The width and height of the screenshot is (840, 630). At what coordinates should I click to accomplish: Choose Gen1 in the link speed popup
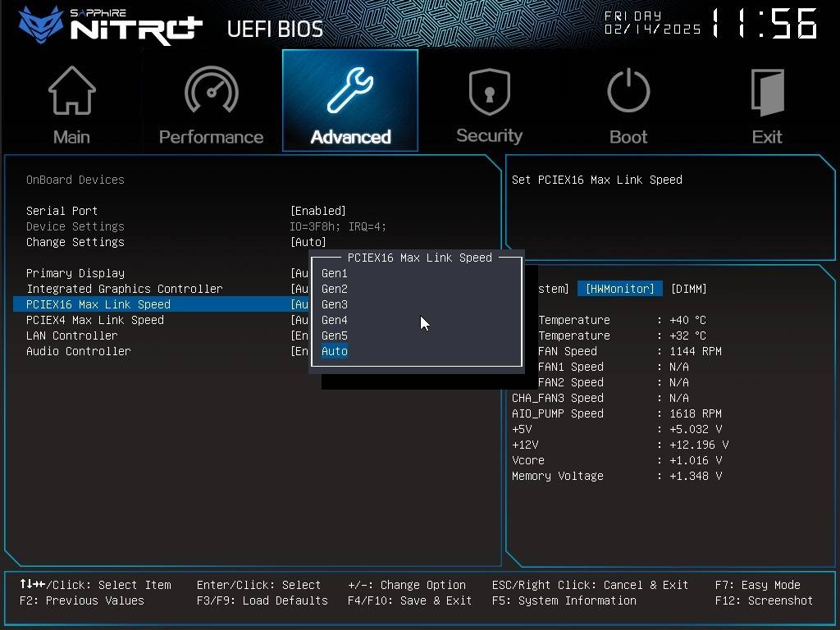pyautogui.click(x=335, y=273)
